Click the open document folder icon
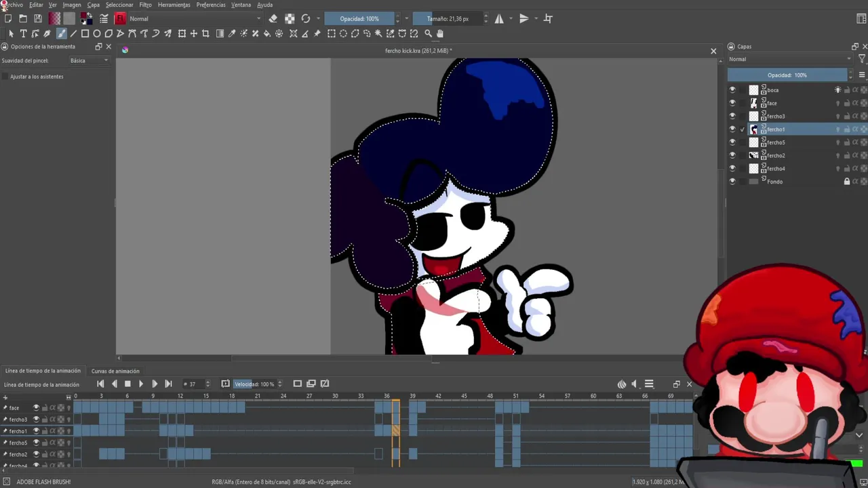 pos(23,18)
